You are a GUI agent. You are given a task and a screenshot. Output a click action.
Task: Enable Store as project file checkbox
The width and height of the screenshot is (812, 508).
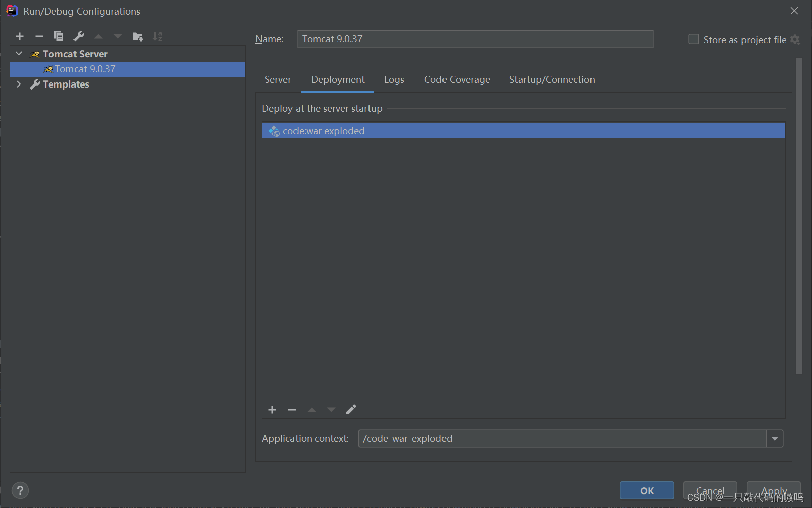pos(694,39)
